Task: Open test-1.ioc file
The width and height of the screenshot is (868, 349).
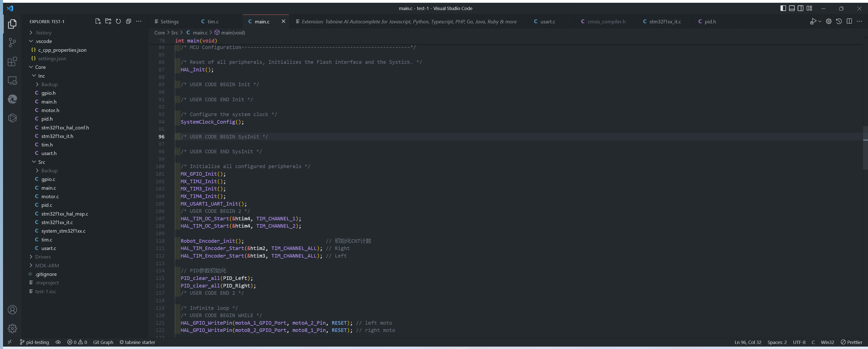Action: tap(85, 291)
